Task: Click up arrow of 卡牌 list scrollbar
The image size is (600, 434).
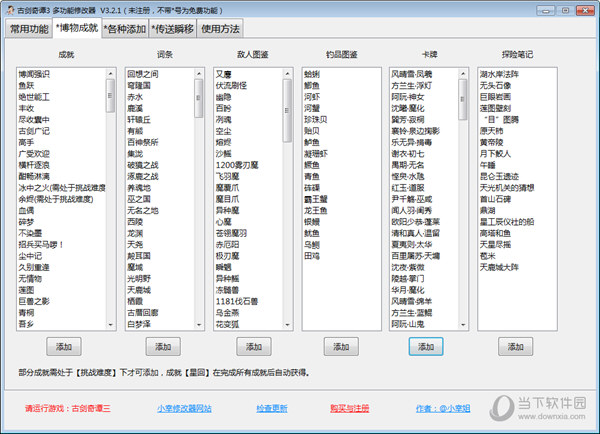Action: pyautogui.click(x=463, y=73)
